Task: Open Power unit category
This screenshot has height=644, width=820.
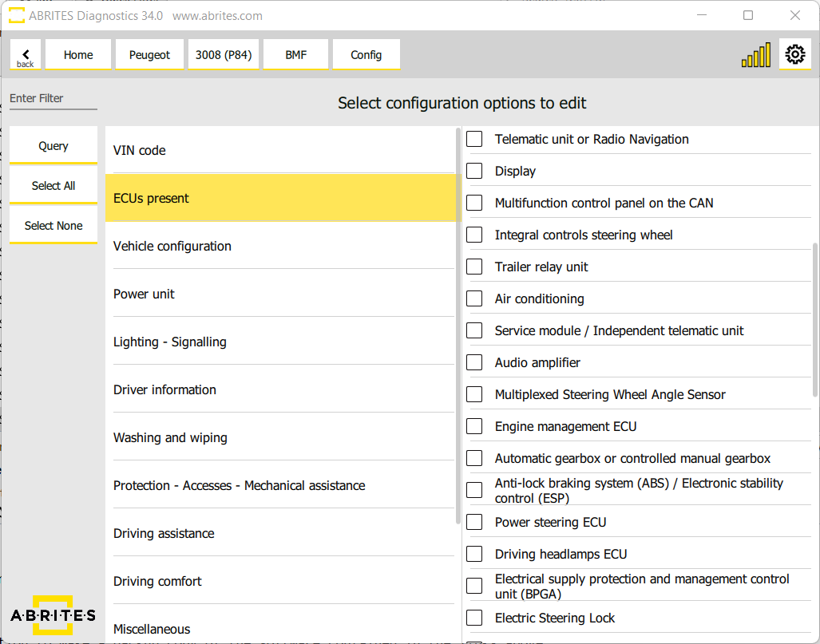Action: pyautogui.click(x=283, y=294)
